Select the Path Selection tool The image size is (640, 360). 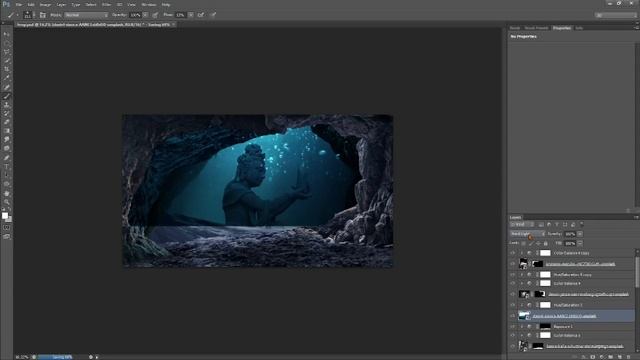(x=7, y=175)
